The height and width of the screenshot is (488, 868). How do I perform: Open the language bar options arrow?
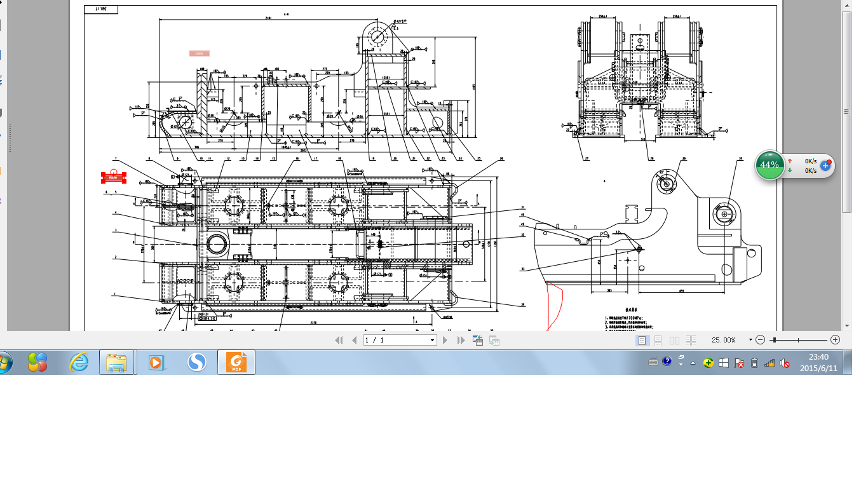click(x=681, y=364)
